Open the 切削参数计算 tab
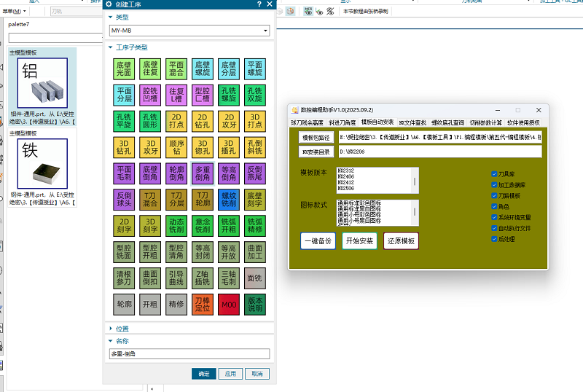The width and height of the screenshot is (583, 392). pyautogui.click(x=486, y=122)
